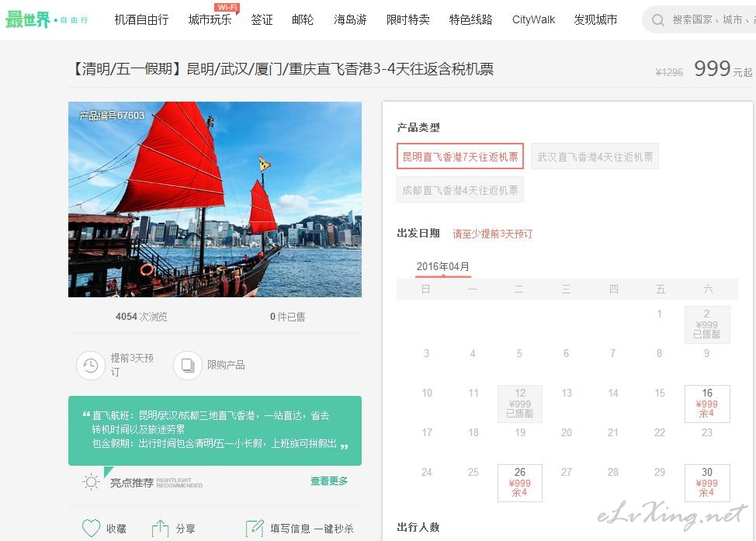Screen dimensions: 756x541
Task: Choose departure date April 16
Action: click(x=707, y=404)
